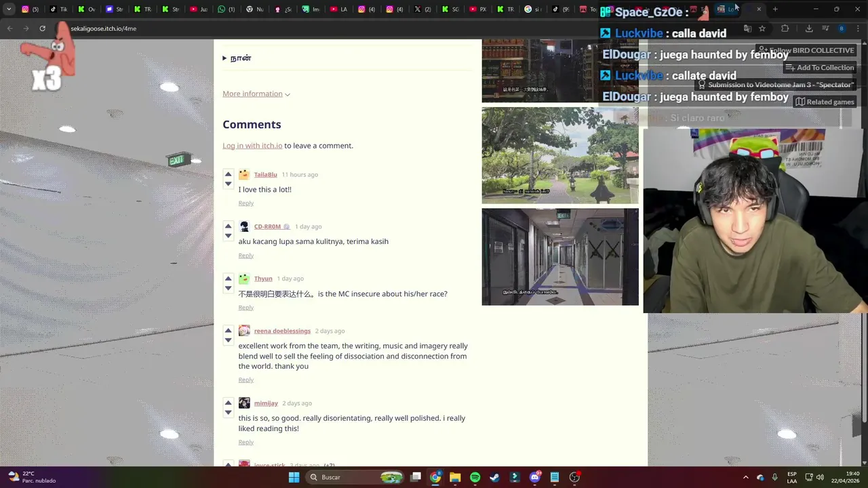Image resolution: width=868 pixels, height=488 pixels.
Task: Open Thyun's profile link
Action: coord(263,279)
